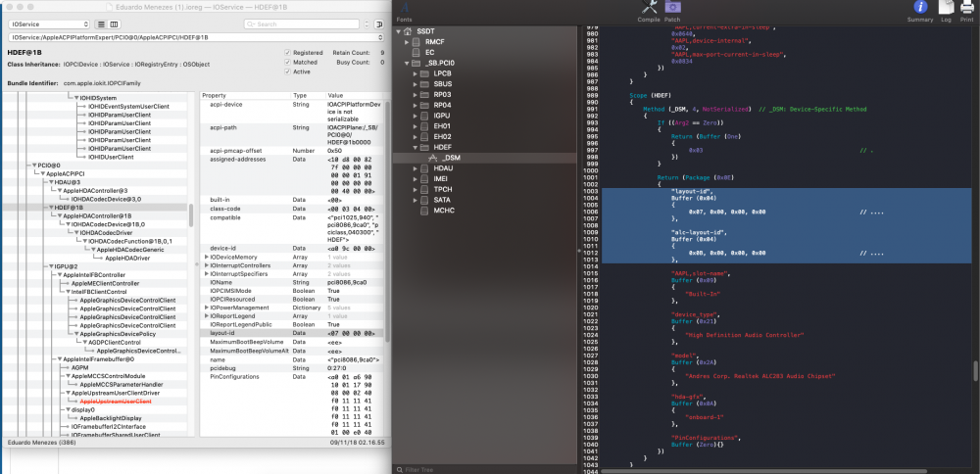Sort by Value column header
The image size is (980, 474).
[354, 96]
